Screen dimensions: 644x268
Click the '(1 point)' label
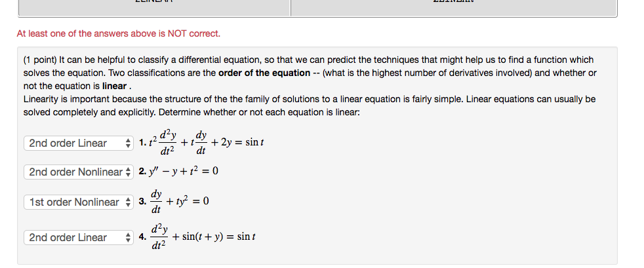40,60
